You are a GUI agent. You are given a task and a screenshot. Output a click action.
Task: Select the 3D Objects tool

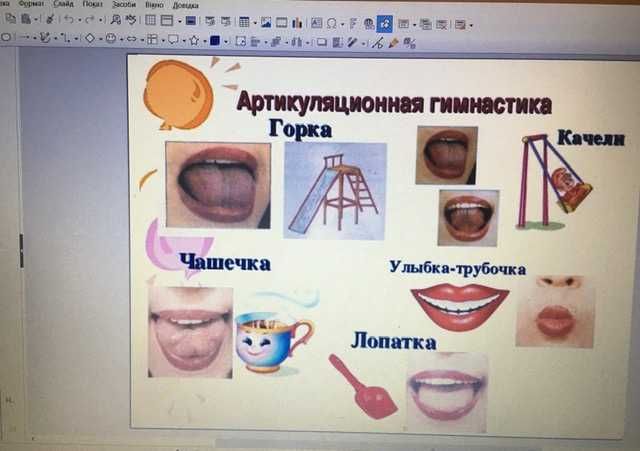coord(215,40)
